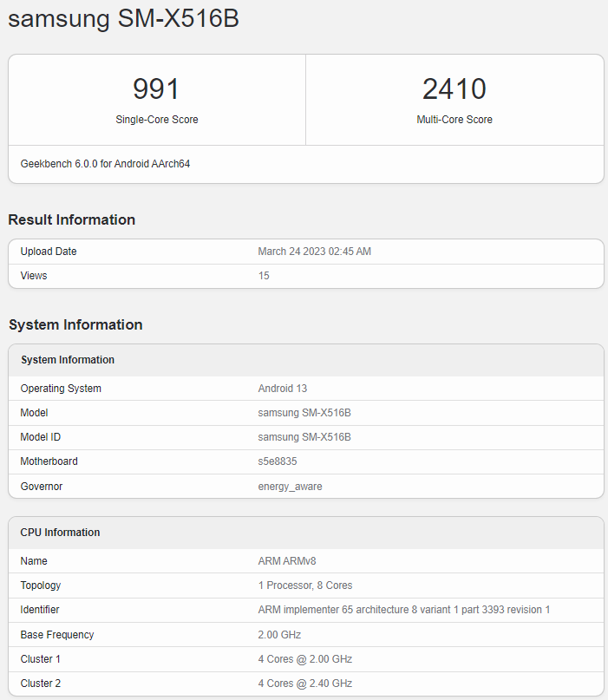Click the Topology label

pyautogui.click(x=41, y=586)
